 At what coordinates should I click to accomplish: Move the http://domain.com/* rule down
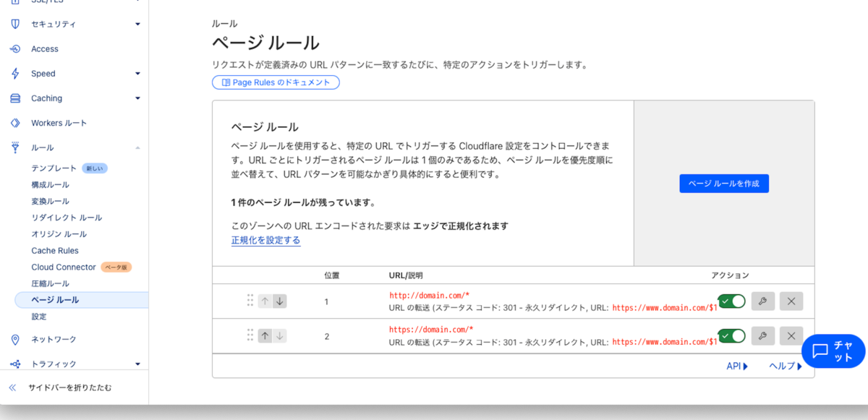(280, 301)
